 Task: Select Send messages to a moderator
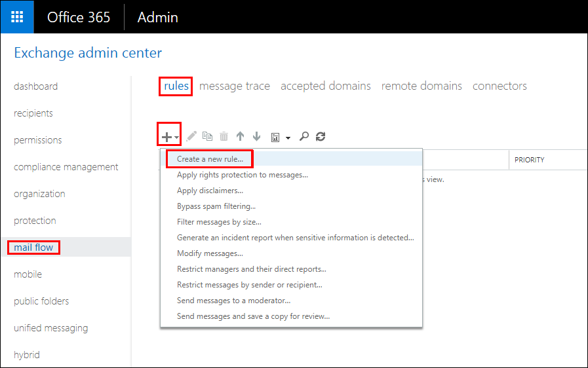coord(291,301)
